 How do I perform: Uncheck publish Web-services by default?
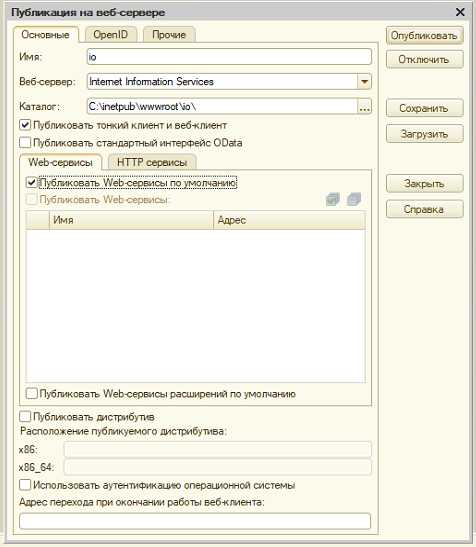point(32,182)
